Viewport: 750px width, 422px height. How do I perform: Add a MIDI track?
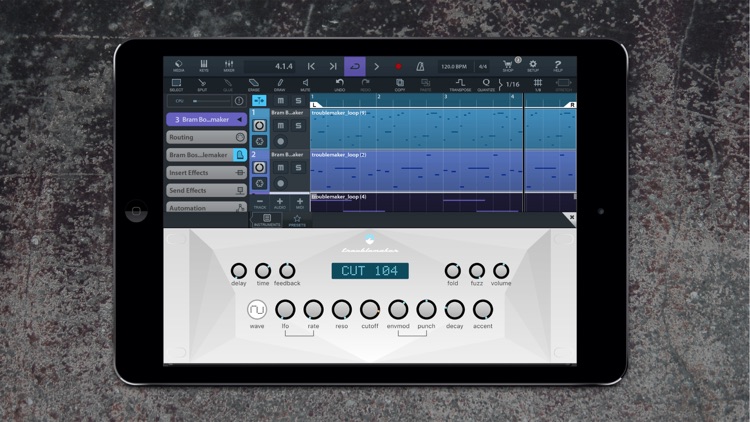click(300, 203)
